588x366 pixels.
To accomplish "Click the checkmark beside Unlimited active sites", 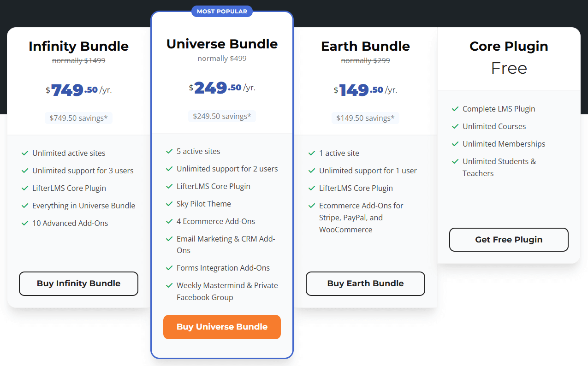I will pos(25,153).
